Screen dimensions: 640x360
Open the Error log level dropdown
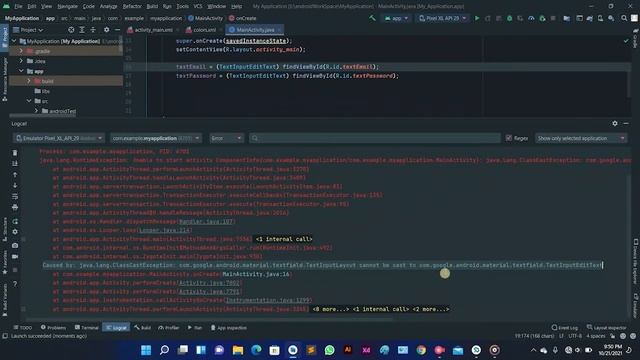click(x=227, y=138)
